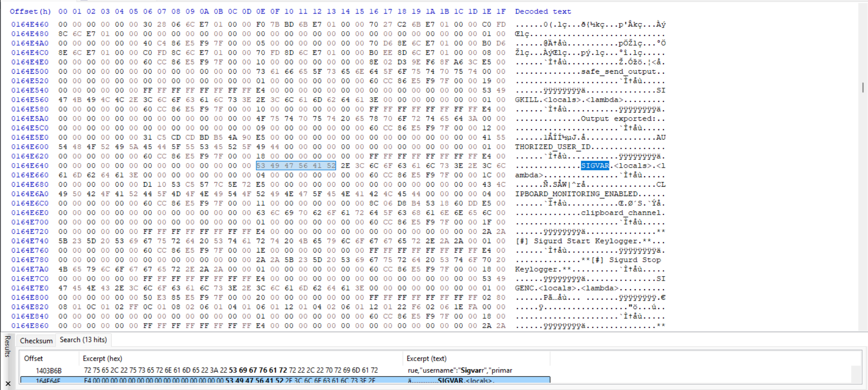Click the selected hex bytes 53 49 47 56 41 52
The height and width of the screenshot is (390, 868).
coord(296,166)
